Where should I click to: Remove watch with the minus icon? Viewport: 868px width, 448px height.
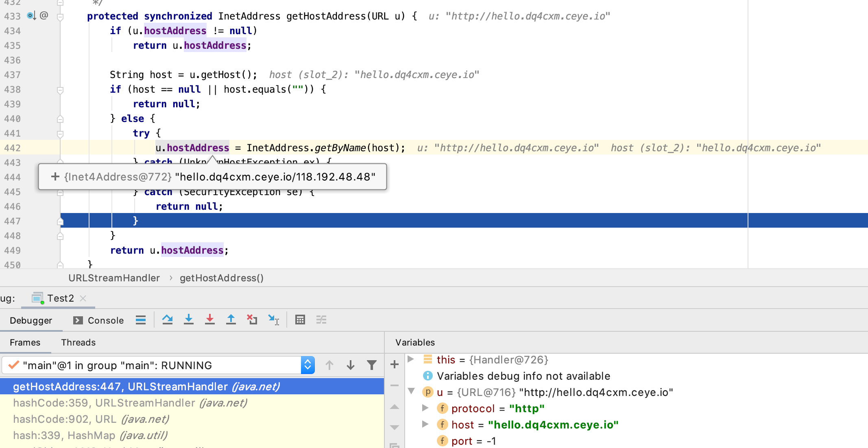[395, 385]
